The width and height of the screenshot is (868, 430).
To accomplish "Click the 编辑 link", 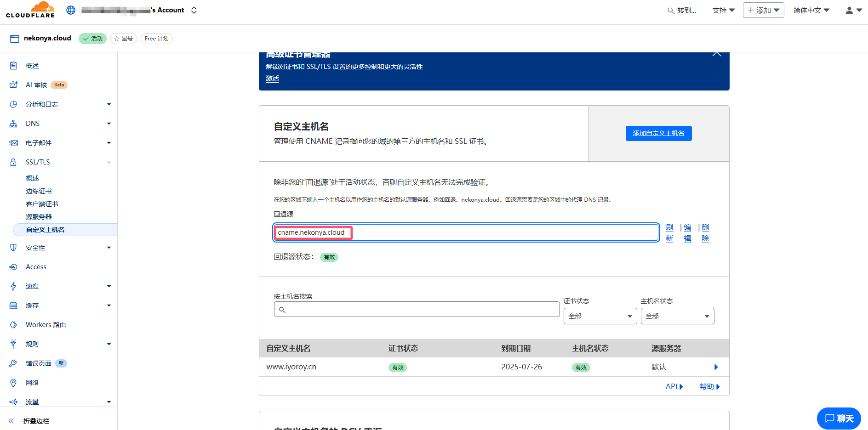I will tap(687, 233).
